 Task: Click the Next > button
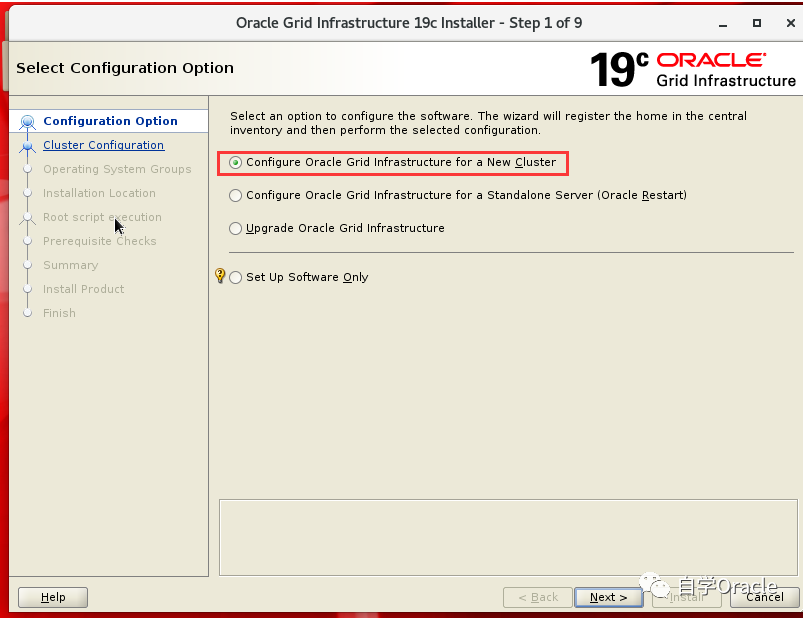608,597
